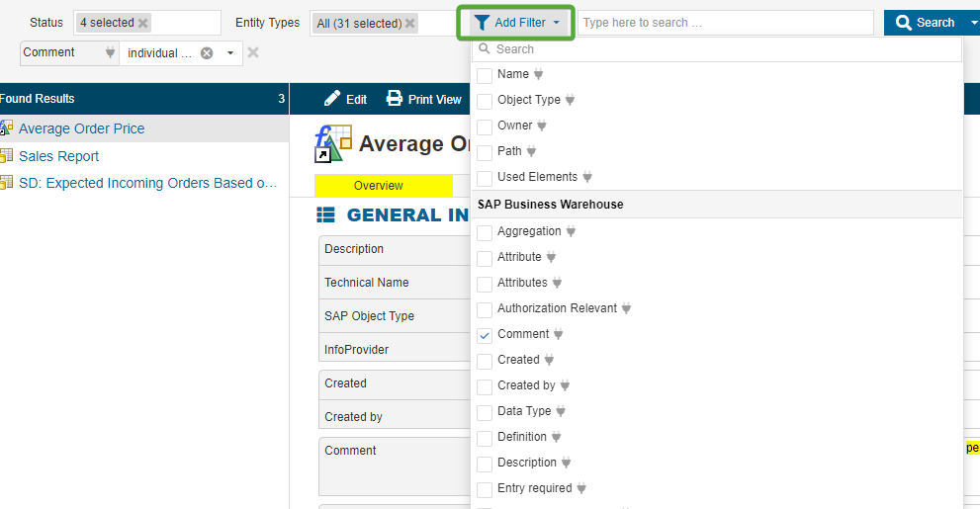Clear the individual comment filter value

[x=207, y=53]
